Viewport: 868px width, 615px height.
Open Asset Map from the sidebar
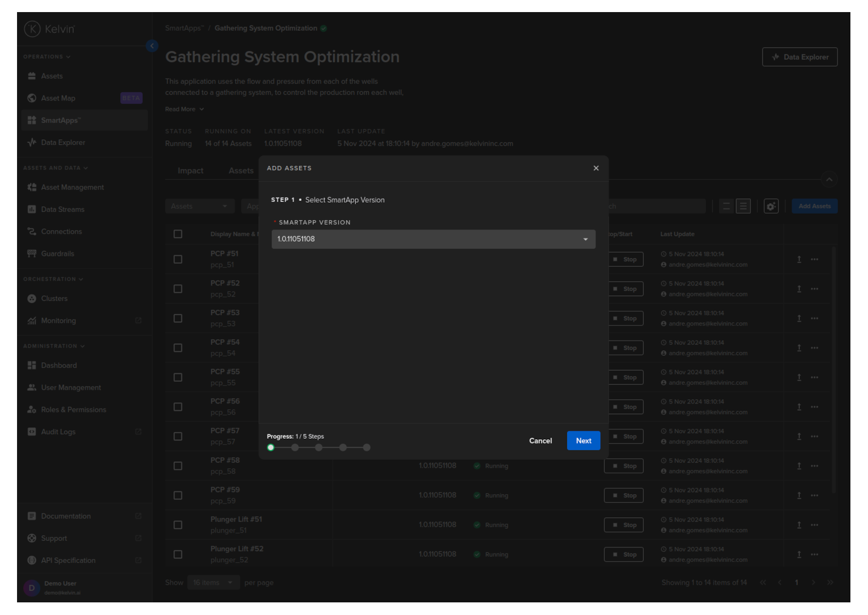[x=58, y=98]
